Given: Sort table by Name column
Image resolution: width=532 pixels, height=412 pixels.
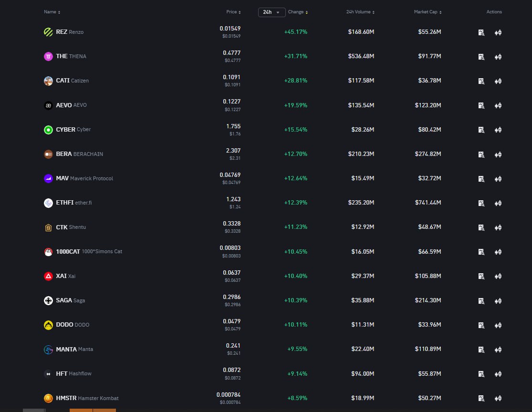Looking at the screenshot, I should pyautogui.click(x=52, y=12).
